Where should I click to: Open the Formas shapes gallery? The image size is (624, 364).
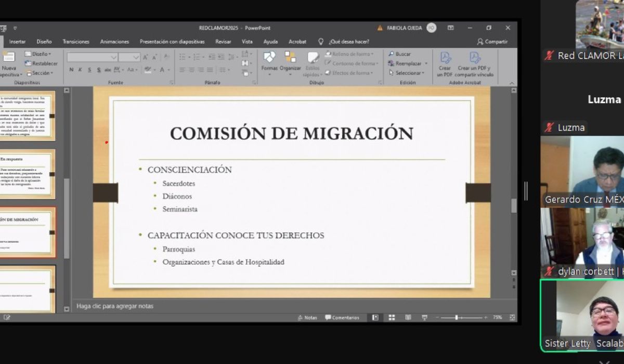(x=269, y=61)
